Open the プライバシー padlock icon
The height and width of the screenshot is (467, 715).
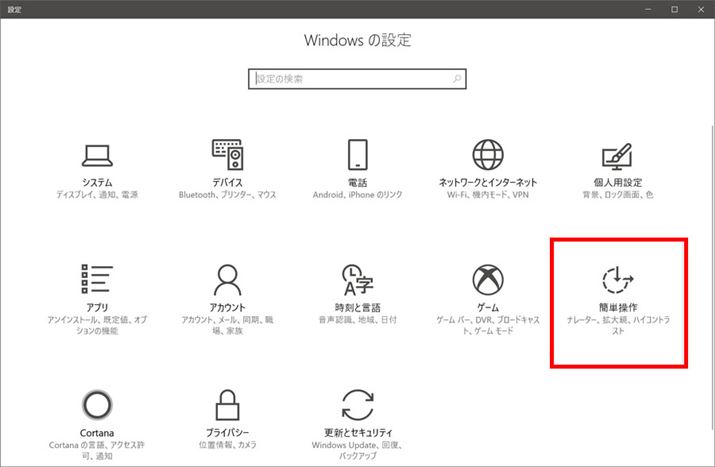click(x=227, y=405)
